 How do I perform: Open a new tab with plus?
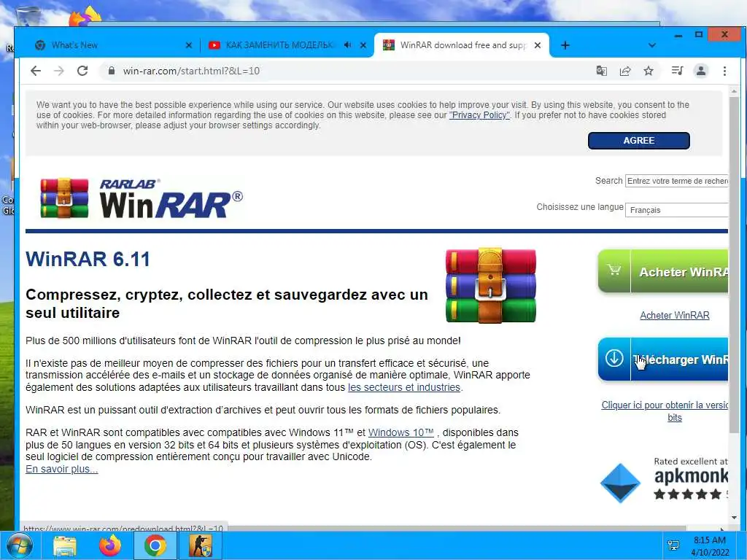565,45
